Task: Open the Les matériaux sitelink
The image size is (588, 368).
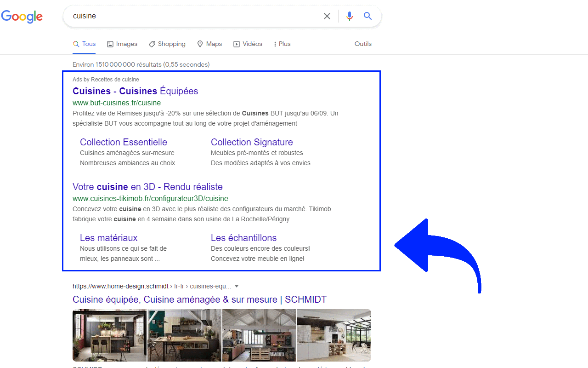Action: pyautogui.click(x=109, y=238)
